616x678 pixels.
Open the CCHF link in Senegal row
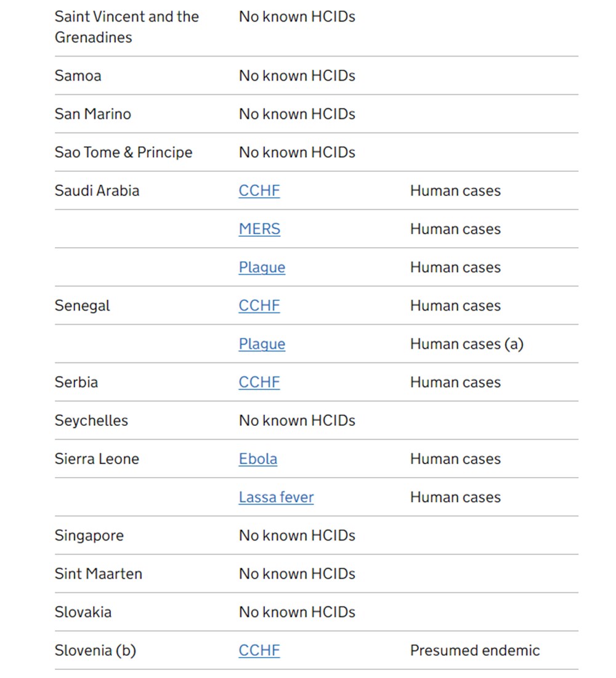(x=259, y=306)
